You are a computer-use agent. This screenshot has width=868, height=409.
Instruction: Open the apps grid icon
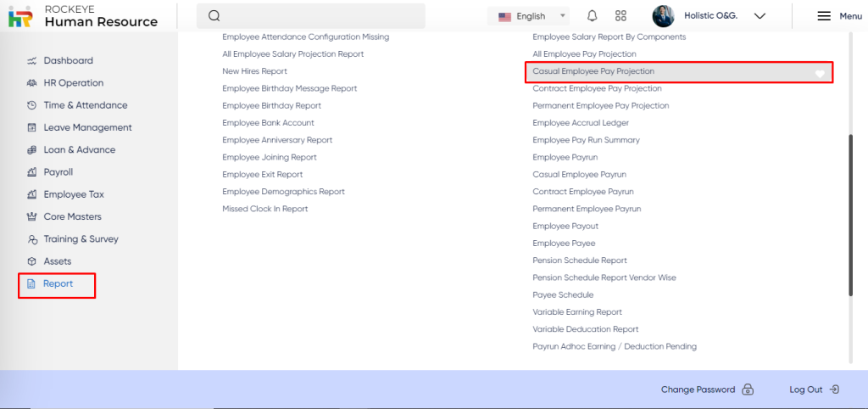pos(620,15)
